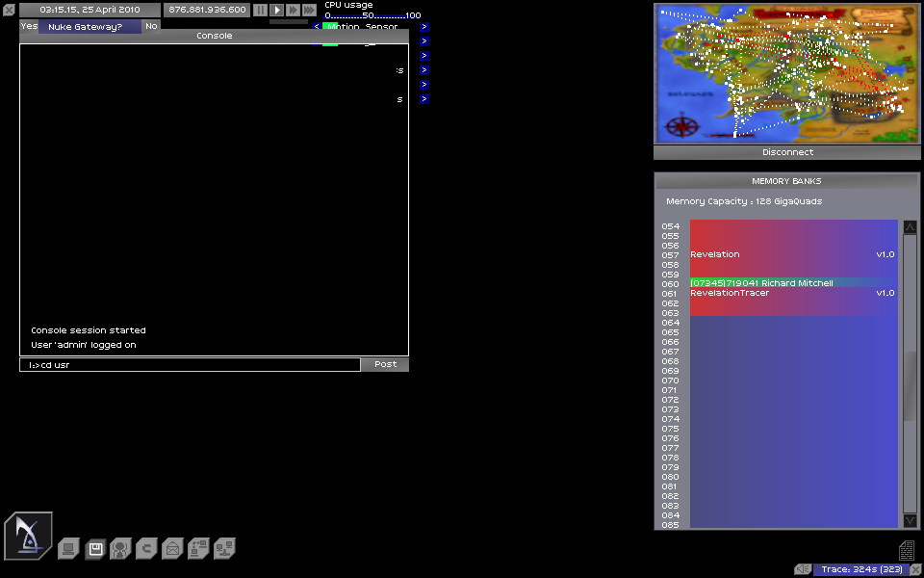
Task: Set game speed to fastest
Action: coord(309,10)
